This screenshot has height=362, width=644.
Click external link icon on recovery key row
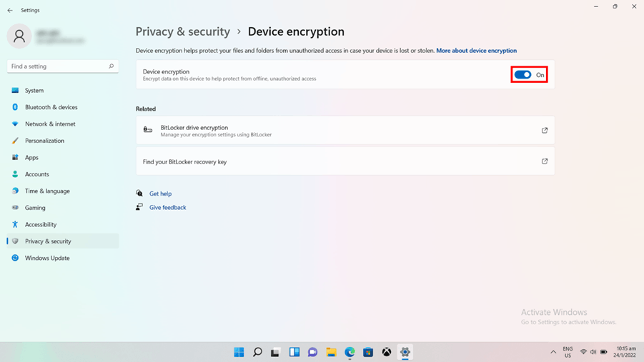coord(545,161)
